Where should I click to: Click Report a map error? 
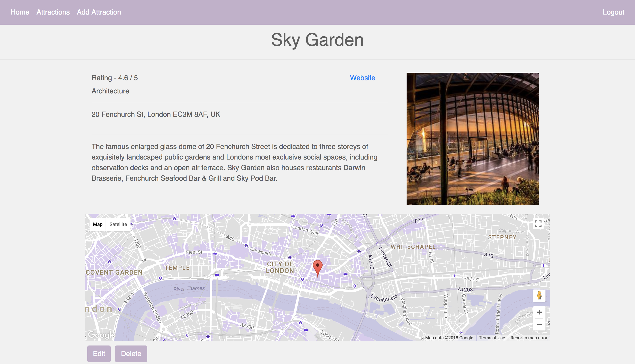coord(529,338)
